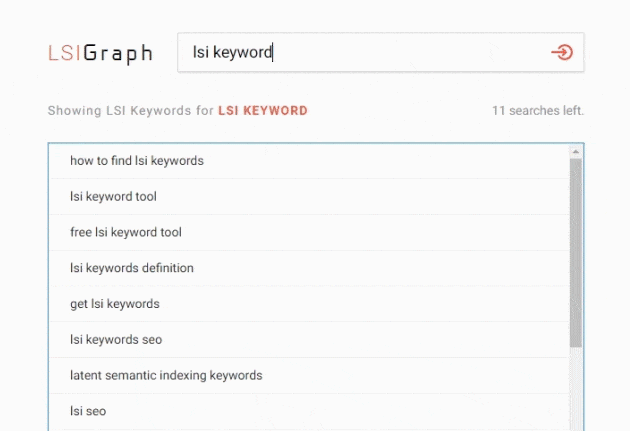Select "lsi keyword tool" result
Viewport: 630px width, 431px height.
pyautogui.click(x=309, y=196)
